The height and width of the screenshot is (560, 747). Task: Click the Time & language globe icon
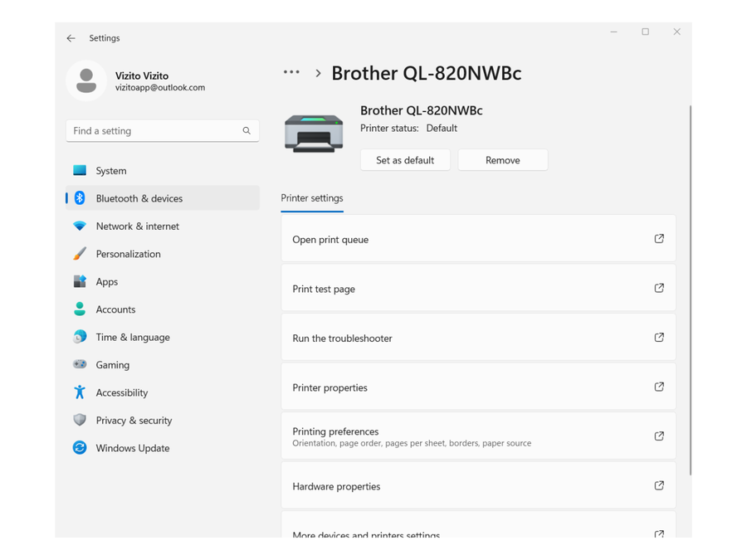[80, 337]
